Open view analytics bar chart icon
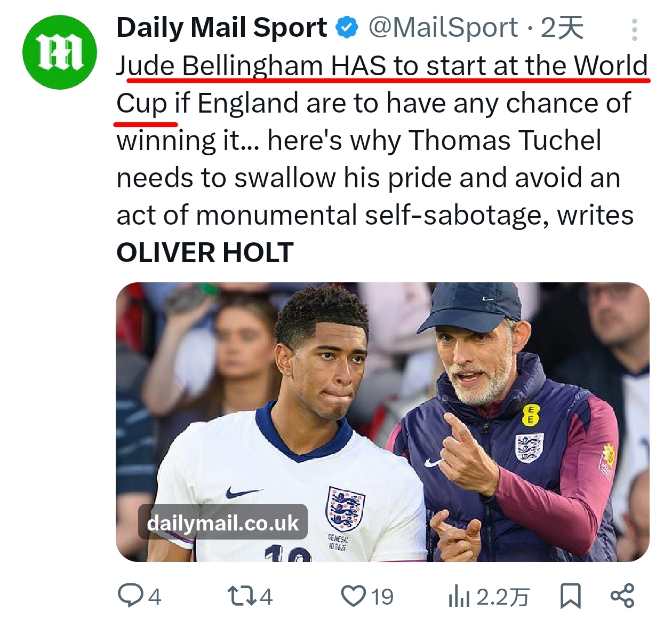This screenshot has height=626, width=672. click(459, 596)
